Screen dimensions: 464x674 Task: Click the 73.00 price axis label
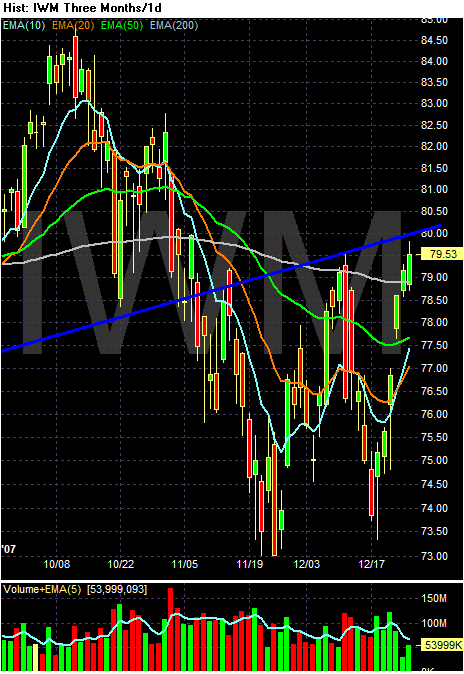pyautogui.click(x=434, y=556)
